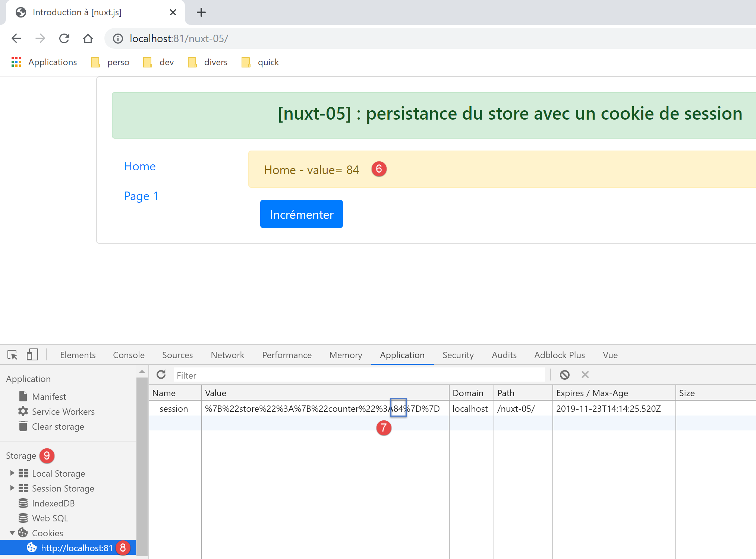Reload the page with browser refresh
The width and height of the screenshot is (756, 559).
pos(64,38)
